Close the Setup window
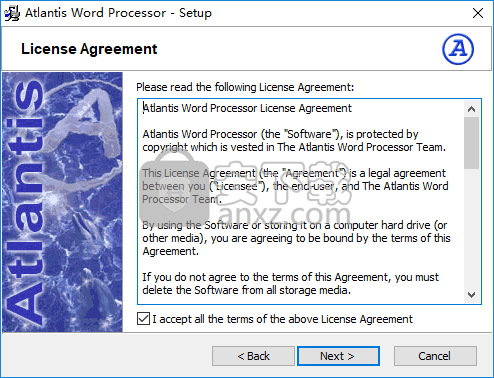Image resolution: width=494 pixels, height=378 pixels. [478, 13]
